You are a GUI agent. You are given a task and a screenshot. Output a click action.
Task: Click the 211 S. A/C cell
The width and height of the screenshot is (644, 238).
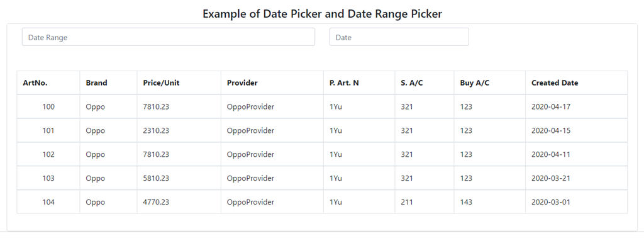[x=425, y=202]
